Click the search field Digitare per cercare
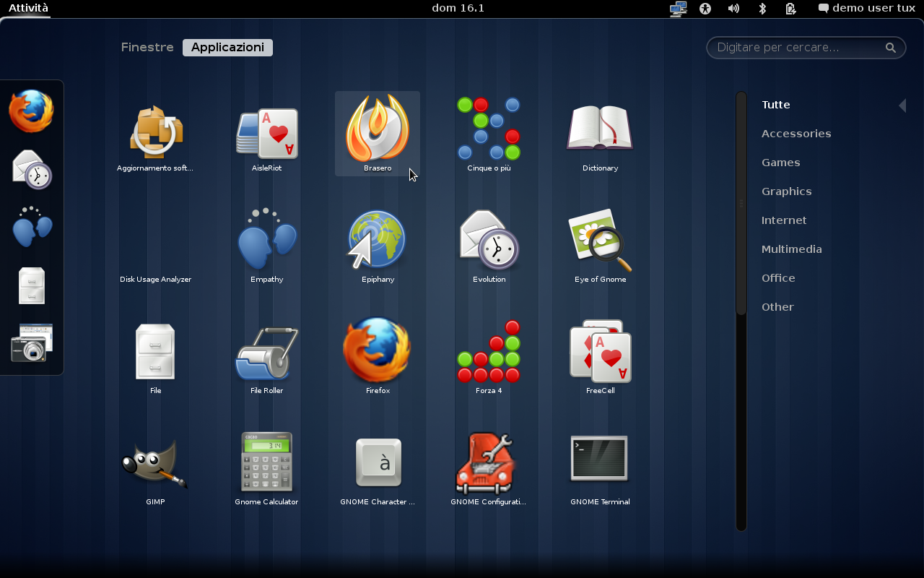This screenshot has width=924, height=578. point(806,48)
